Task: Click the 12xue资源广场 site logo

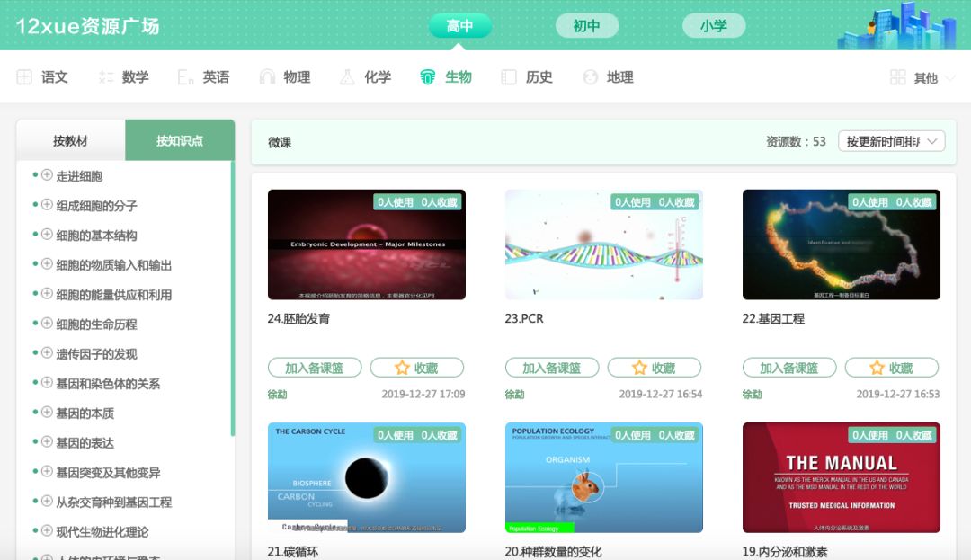Action: pyautogui.click(x=87, y=26)
